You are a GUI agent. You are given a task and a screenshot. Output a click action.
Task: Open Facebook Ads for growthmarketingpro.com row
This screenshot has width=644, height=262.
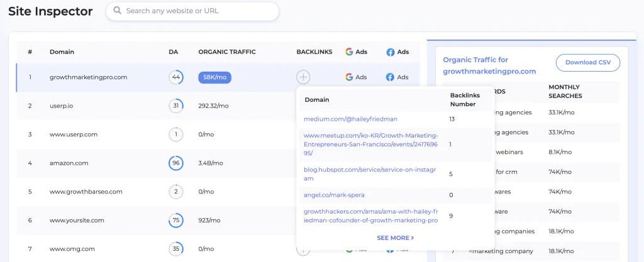397,77
